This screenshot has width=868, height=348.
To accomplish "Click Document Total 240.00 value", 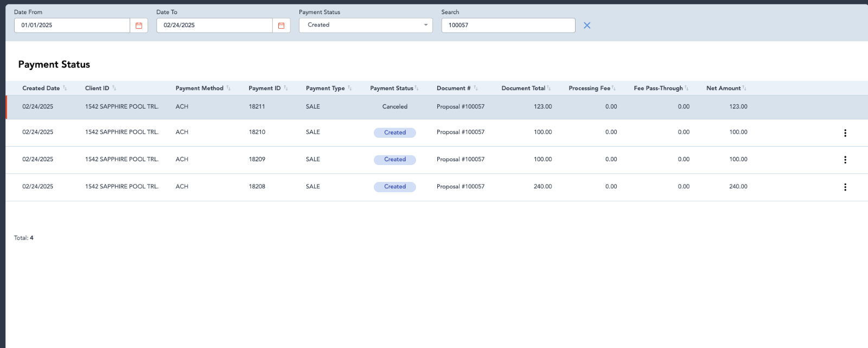I will pyautogui.click(x=543, y=187).
